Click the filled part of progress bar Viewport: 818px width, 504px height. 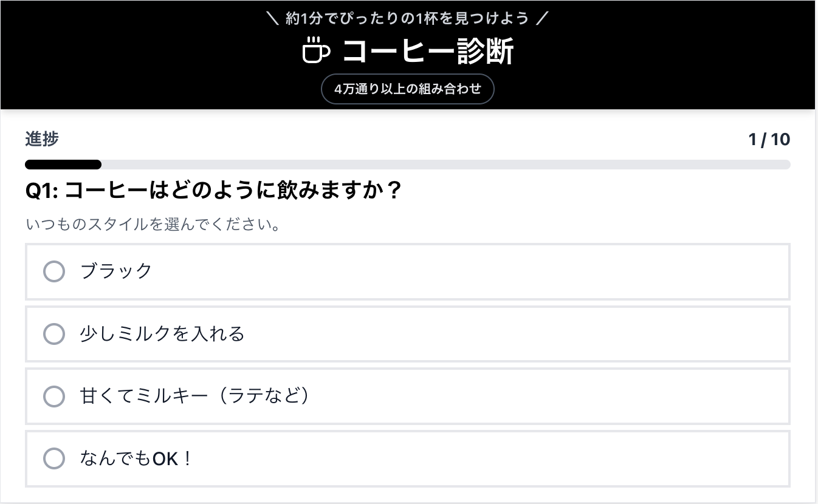coord(63,165)
